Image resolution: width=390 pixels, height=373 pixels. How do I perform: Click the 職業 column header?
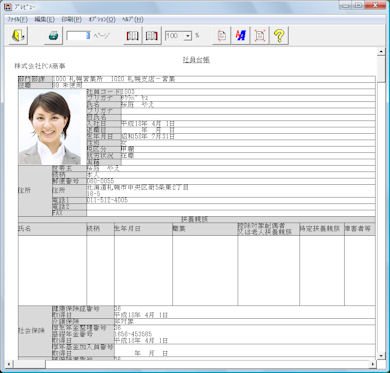pyautogui.click(x=179, y=229)
